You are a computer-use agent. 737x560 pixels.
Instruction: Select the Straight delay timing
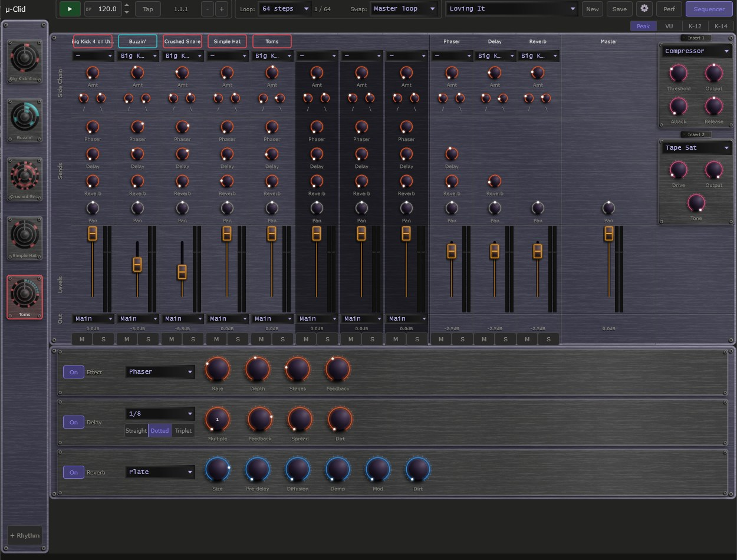point(136,431)
